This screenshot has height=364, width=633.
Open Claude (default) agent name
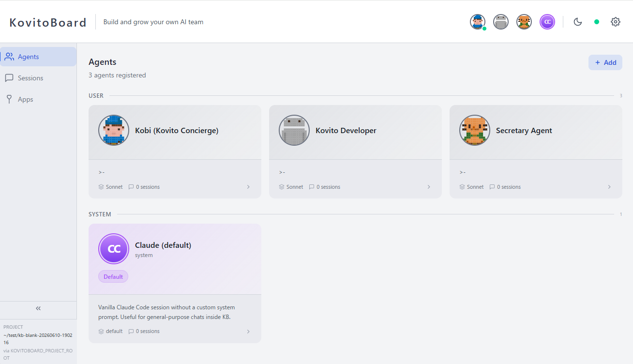coord(163,245)
